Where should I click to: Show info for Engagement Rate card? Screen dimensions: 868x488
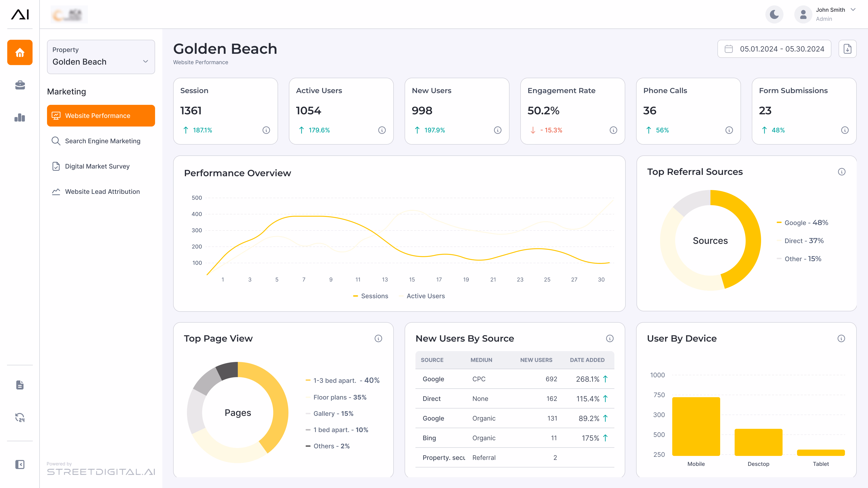613,130
